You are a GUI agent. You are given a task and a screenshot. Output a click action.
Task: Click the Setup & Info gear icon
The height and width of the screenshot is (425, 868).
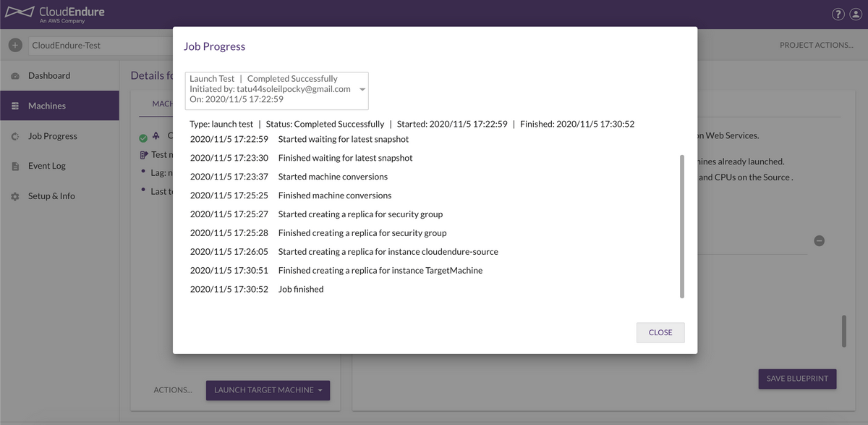[x=15, y=196]
